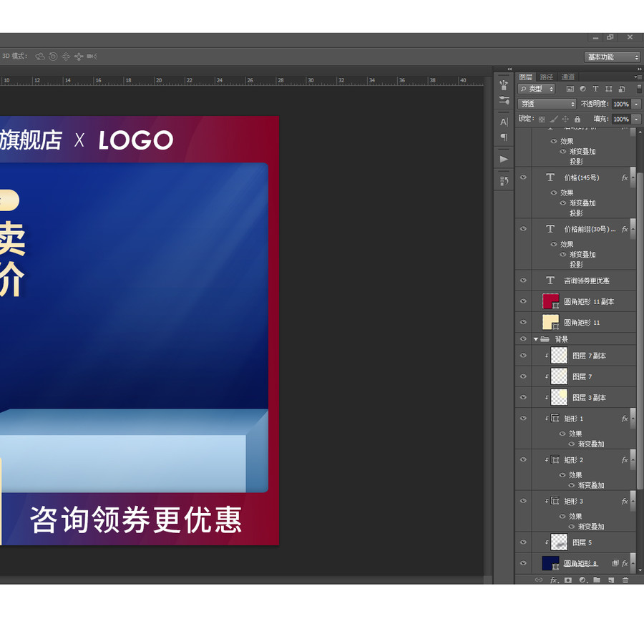Hide the 圆角矩形 8 layer
Viewport: 644px width, 644px height.
pos(523,563)
